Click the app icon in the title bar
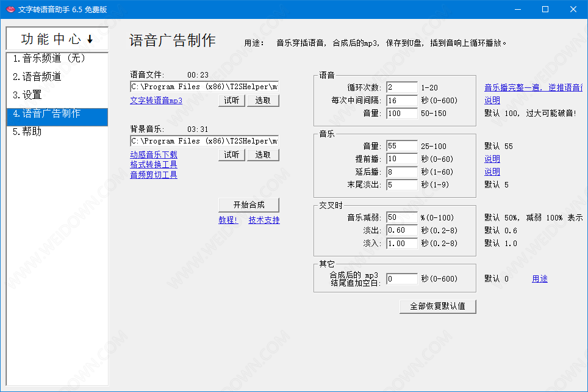Viewport: 588px width, 392px height. (10, 9)
